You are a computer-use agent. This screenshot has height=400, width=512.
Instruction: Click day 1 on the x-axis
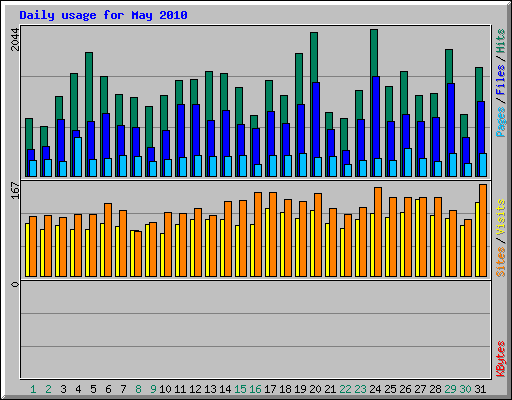tap(33, 389)
